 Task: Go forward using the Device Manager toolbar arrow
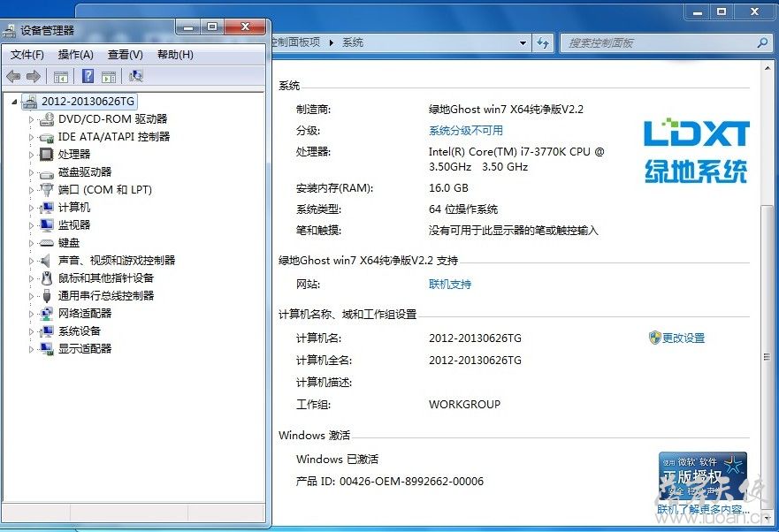34,77
